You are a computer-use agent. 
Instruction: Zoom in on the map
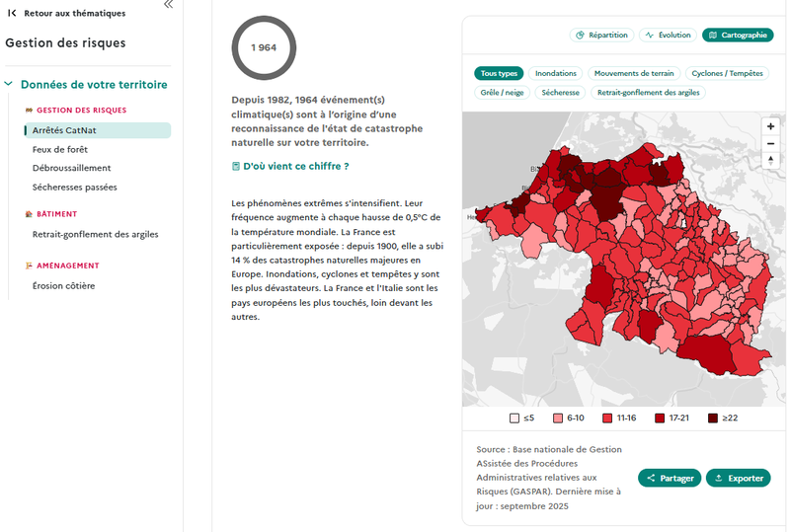point(770,126)
